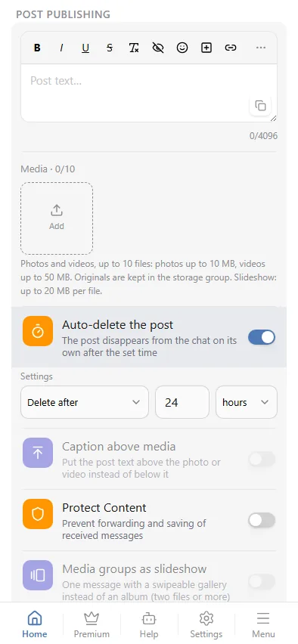Apply strikethrough formatting

pyautogui.click(x=110, y=48)
